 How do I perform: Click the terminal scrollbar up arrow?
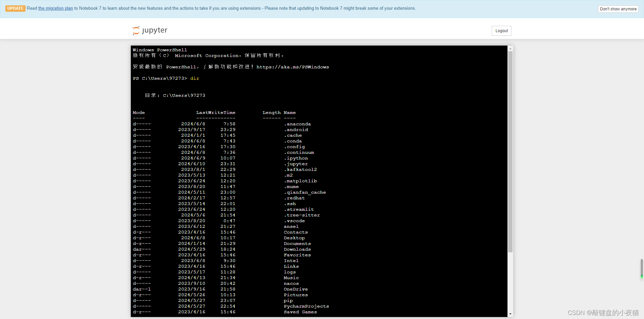[x=510, y=49]
